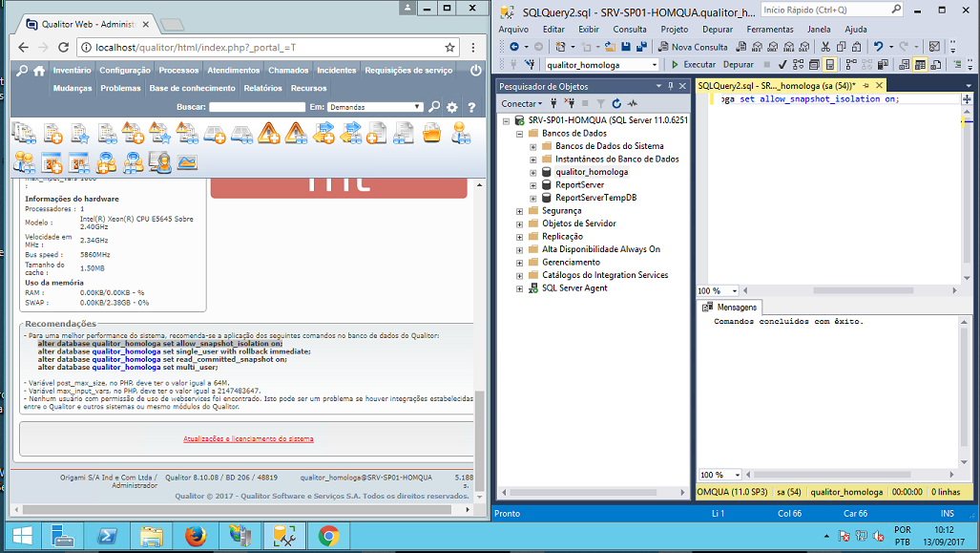The width and height of the screenshot is (980, 553).
Task: Open Qualitor settings gear beside search
Action: [x=452, y=108]
